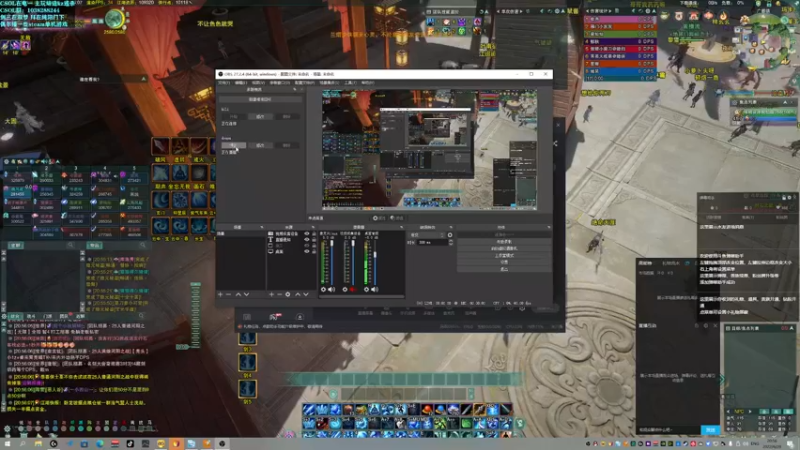The height and width of the screenshot is (450, 800).
Task: Lock the video capture device source
Action: (x=314, y=234)
